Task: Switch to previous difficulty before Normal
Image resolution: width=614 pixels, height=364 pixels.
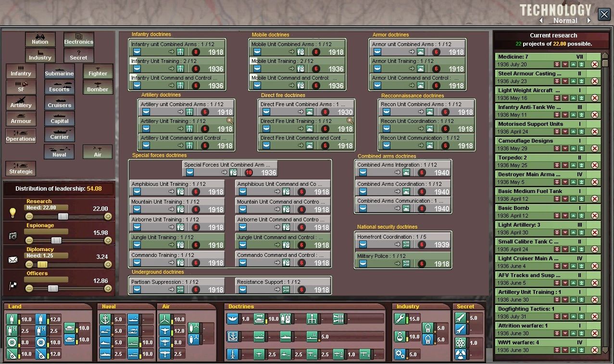Action: tap(541, 21)
